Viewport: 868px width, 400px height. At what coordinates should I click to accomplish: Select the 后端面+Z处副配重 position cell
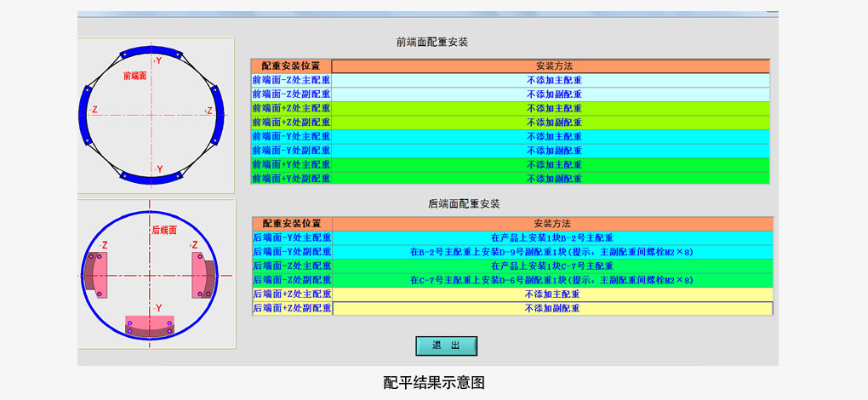point(292,308)
